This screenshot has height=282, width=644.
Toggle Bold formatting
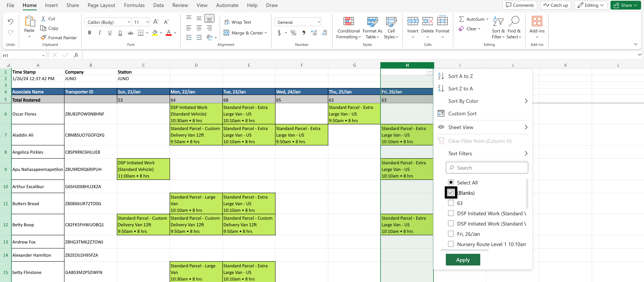tap(90, 32)
